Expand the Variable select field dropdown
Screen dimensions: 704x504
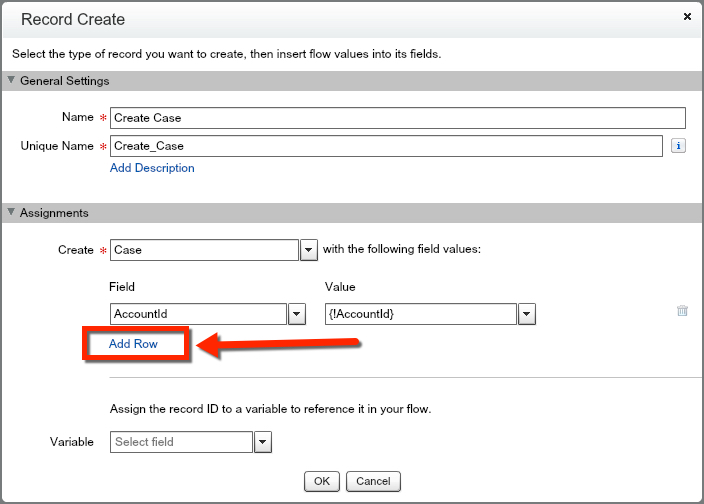262,442
